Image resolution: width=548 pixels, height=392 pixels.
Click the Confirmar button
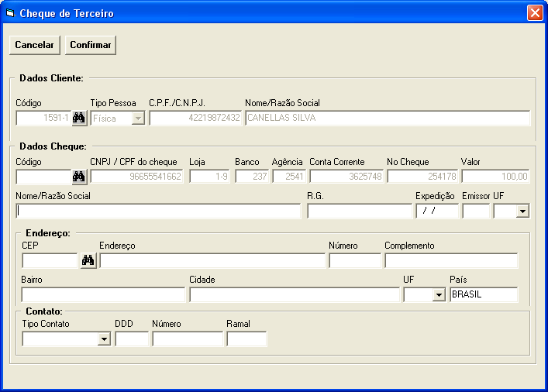[x=91, y=45]
